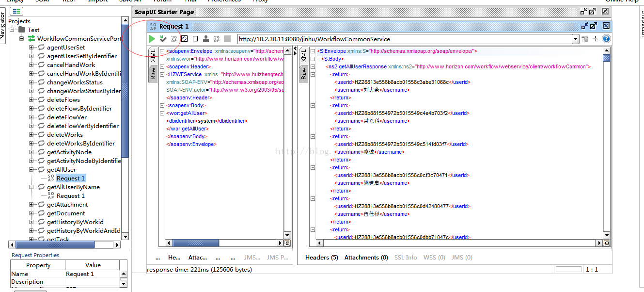Screen dimensions: 644x292
Task: Undock the Request 1 window
Action: point(585,26)
